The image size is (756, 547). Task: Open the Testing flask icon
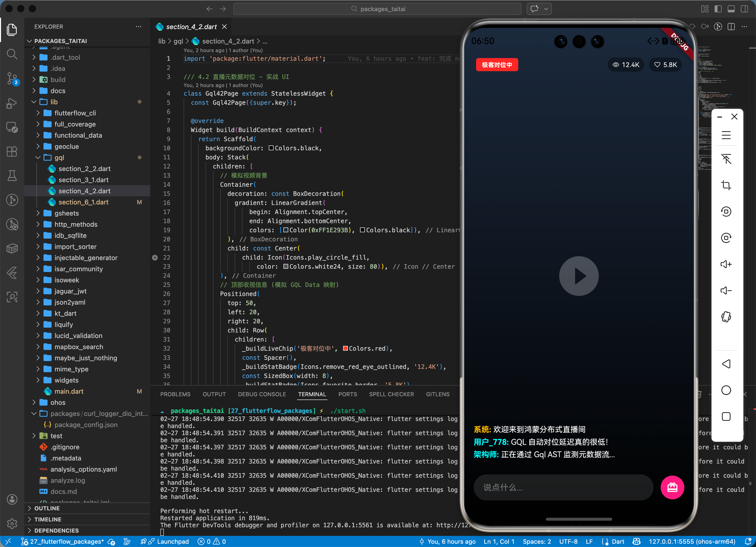pos(12,175)
